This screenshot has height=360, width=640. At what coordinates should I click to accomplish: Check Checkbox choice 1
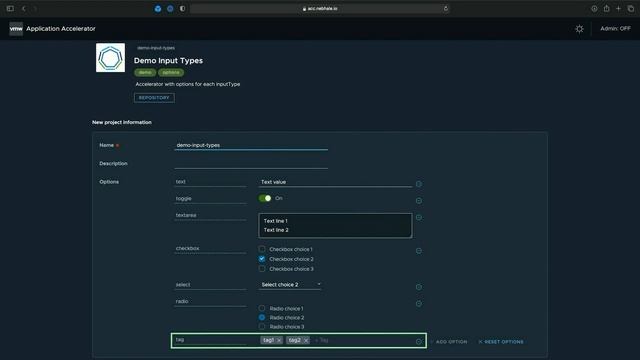pyautogui.click(x=262, y=249)
